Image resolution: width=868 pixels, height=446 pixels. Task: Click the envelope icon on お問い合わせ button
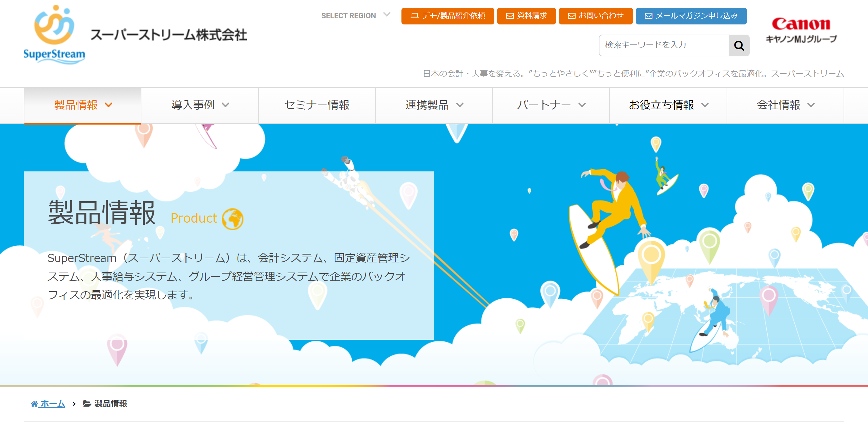(571, 15)
